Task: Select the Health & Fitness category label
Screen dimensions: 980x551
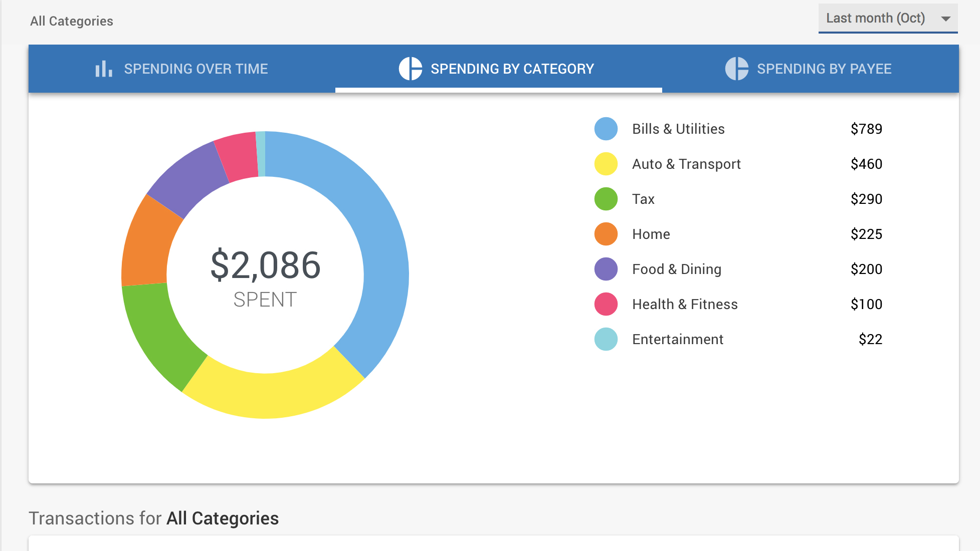Action: (685, 305)
